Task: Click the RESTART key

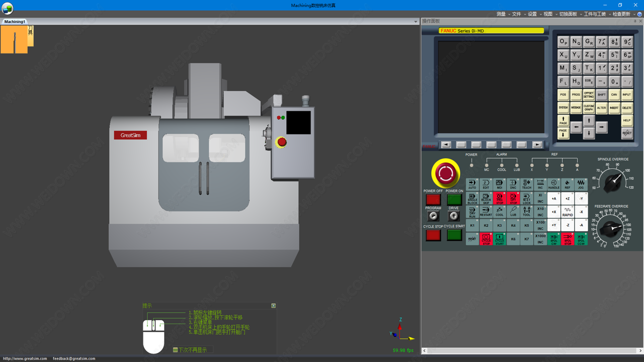Action: pos(486,212)
